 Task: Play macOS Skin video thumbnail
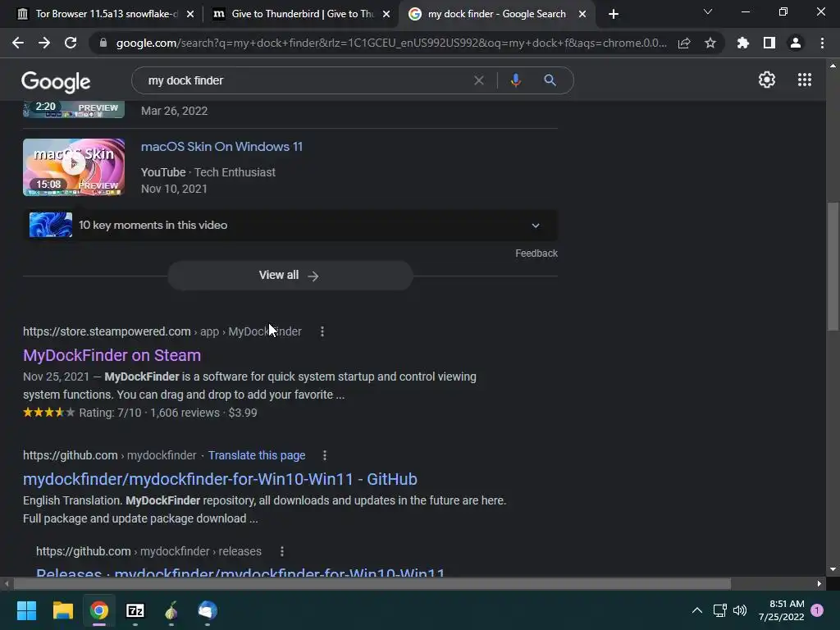point(74,167)
